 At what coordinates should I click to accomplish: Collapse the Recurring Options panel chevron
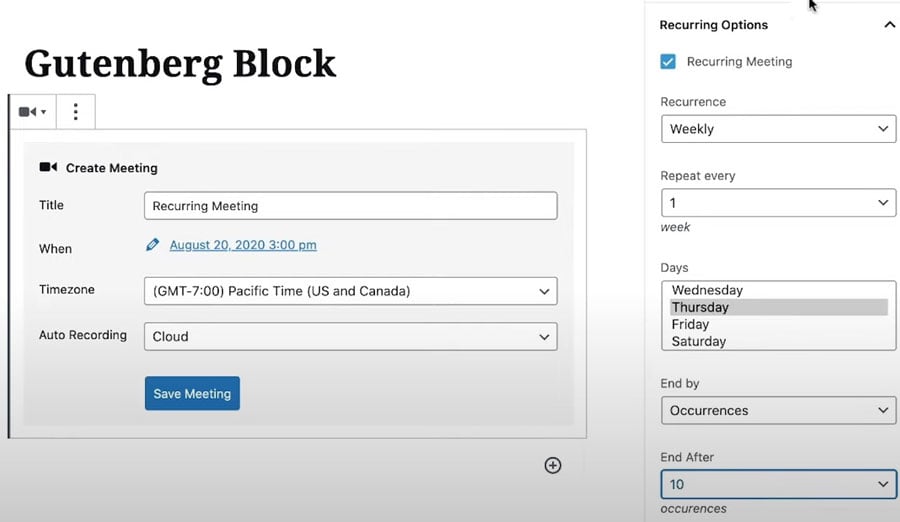(889, 25)
